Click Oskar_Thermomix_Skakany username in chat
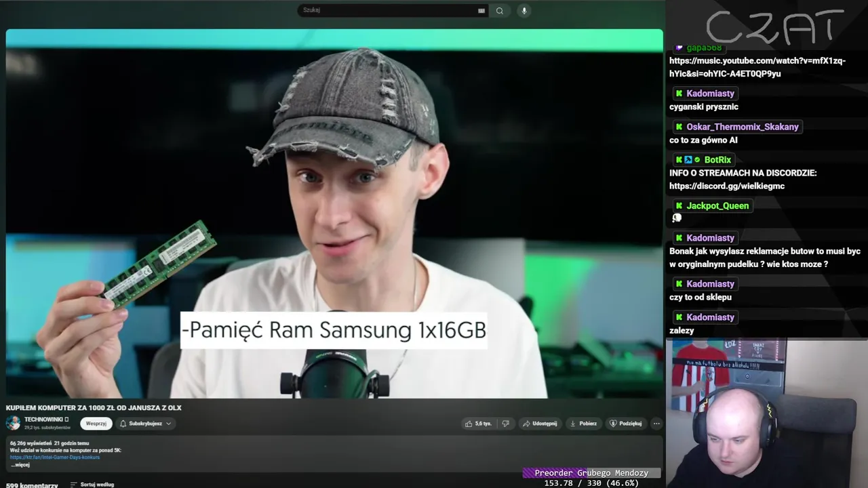 coord(742,127)
